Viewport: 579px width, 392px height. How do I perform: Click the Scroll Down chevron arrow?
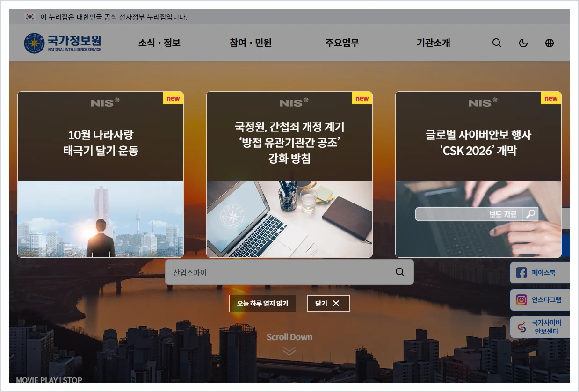[x=289, y=351]
